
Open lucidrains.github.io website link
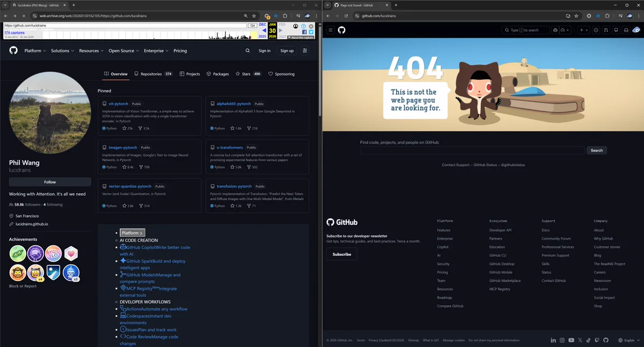coord(32,224)
